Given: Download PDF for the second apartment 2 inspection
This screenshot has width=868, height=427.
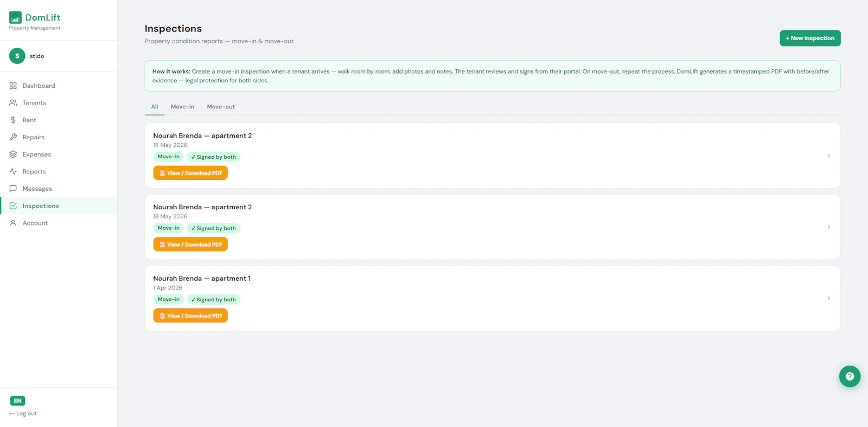Looking at the screenshot, I should click(x=190, y=244).
